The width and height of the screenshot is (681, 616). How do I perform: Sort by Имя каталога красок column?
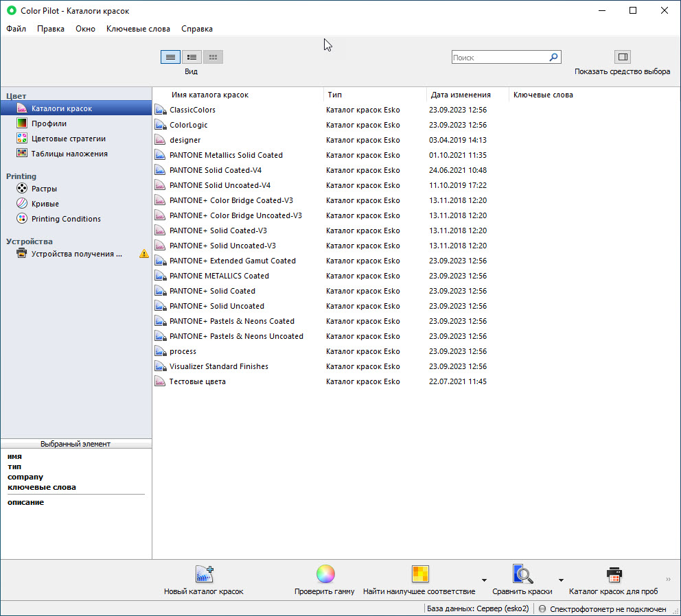pos(238,95)
